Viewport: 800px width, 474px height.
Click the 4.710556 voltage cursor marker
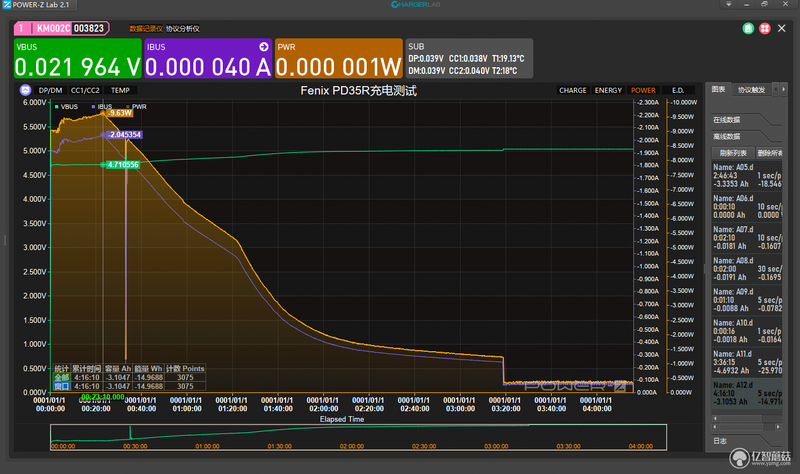(122, 165)
